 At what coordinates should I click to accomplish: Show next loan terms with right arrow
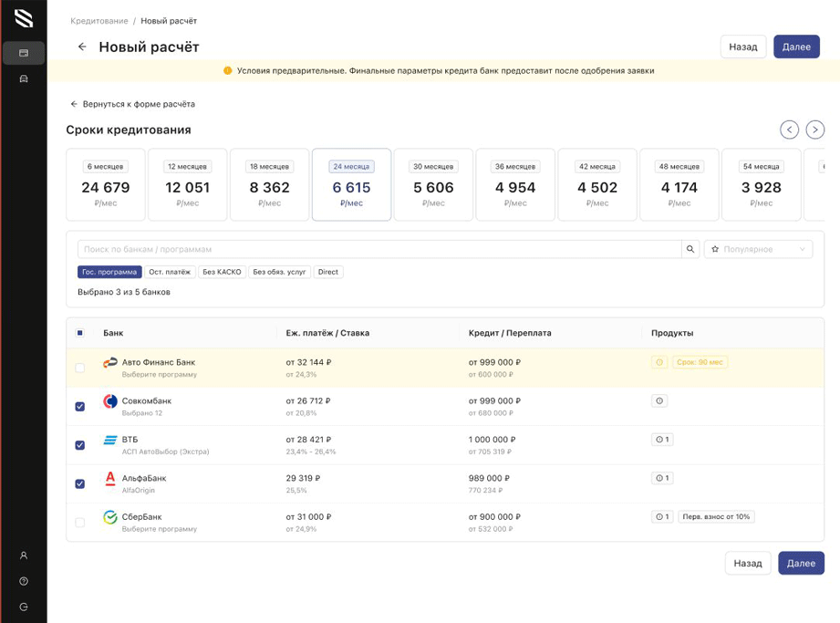coord(814,130)
